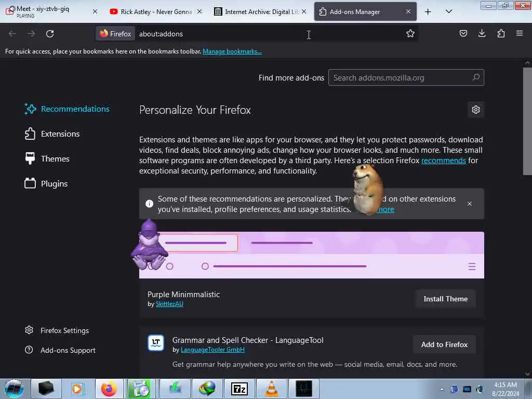Close the Internet Archive tab
Screen dimensions: 532x399
click(x=304, y=11)
